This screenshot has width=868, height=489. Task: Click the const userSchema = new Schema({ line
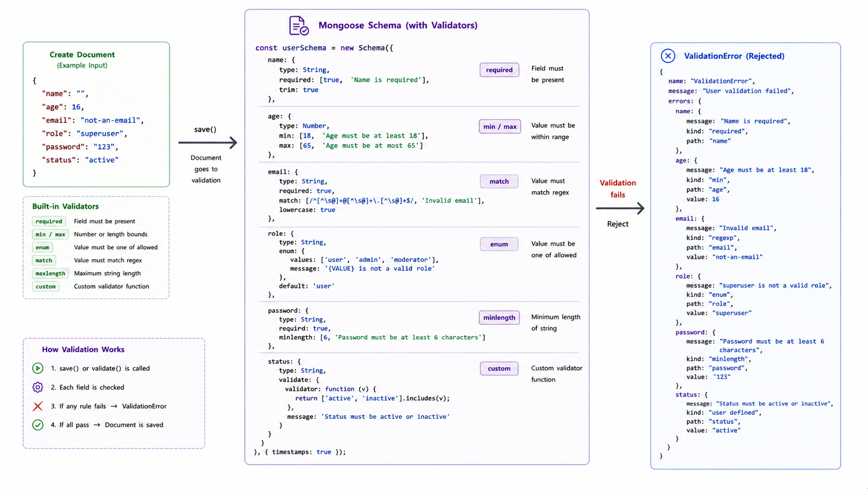324,48
